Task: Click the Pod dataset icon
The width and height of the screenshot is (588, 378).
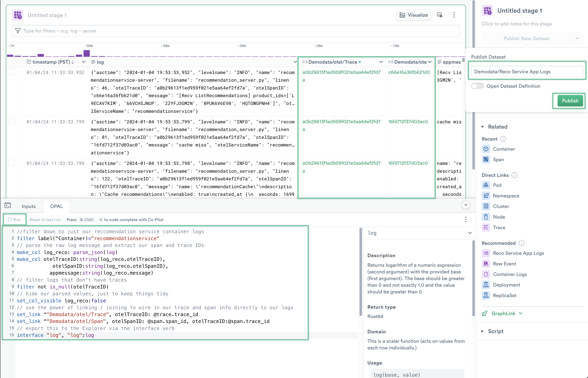Action: [486, 185]
